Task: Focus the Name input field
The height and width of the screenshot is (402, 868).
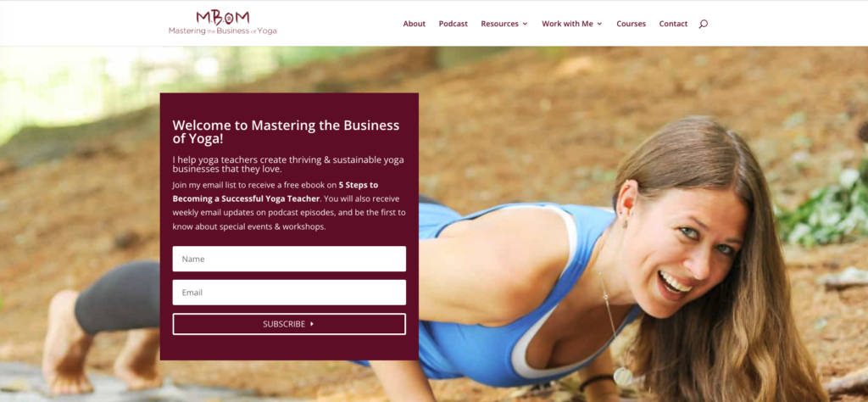Action: [289, 259]
